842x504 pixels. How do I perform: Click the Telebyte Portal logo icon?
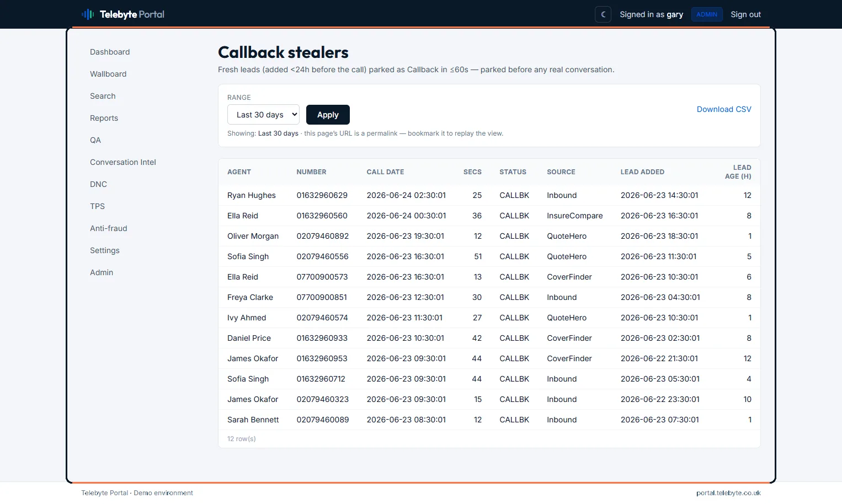(88, 14)
